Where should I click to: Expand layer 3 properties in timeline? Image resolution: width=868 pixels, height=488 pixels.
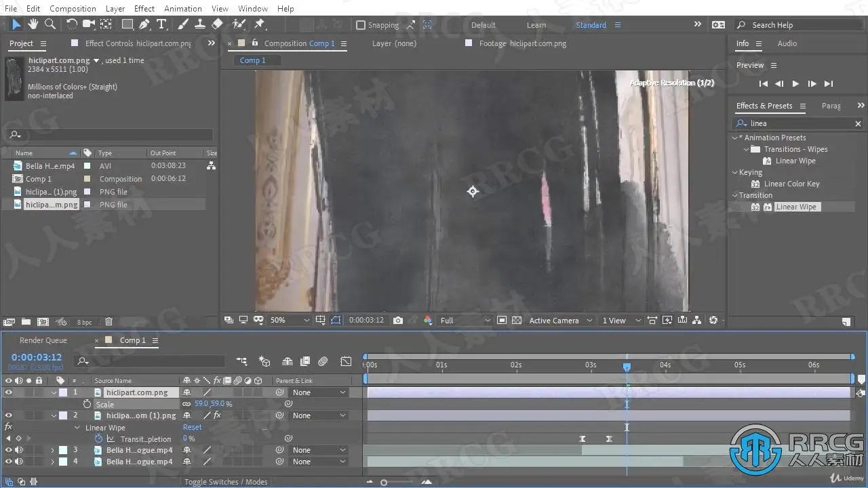(52, 450)
